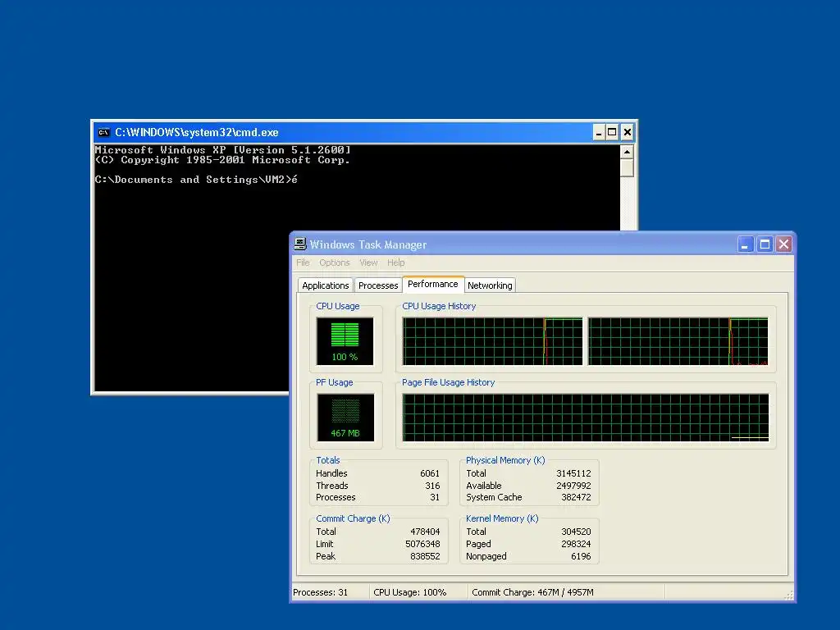The height and width of the screenshot is (630, 840).
Task: Select the Performance tab
Action: pyautogui.click(x=433, y=284)
